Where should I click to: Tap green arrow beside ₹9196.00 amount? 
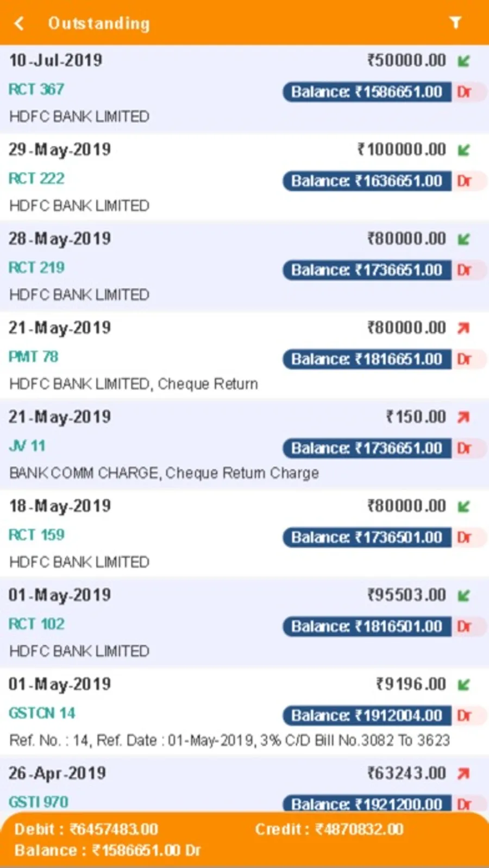[x=463, y=684]
